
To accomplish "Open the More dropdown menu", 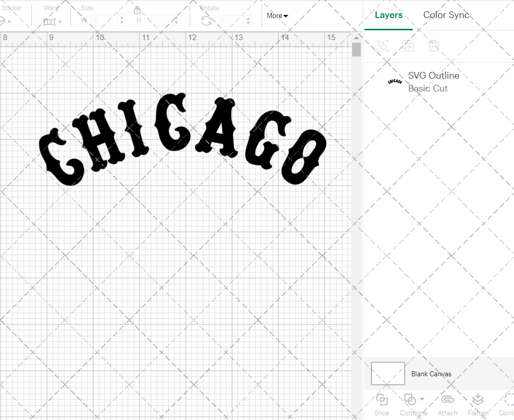I will (x=278, y=15).
